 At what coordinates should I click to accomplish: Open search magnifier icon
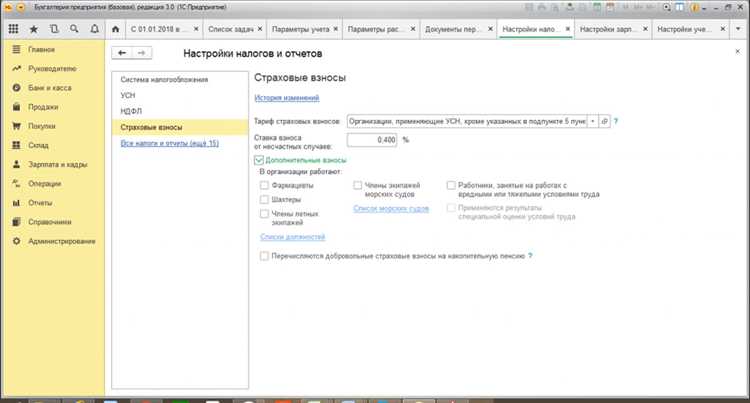click(74, 29)
